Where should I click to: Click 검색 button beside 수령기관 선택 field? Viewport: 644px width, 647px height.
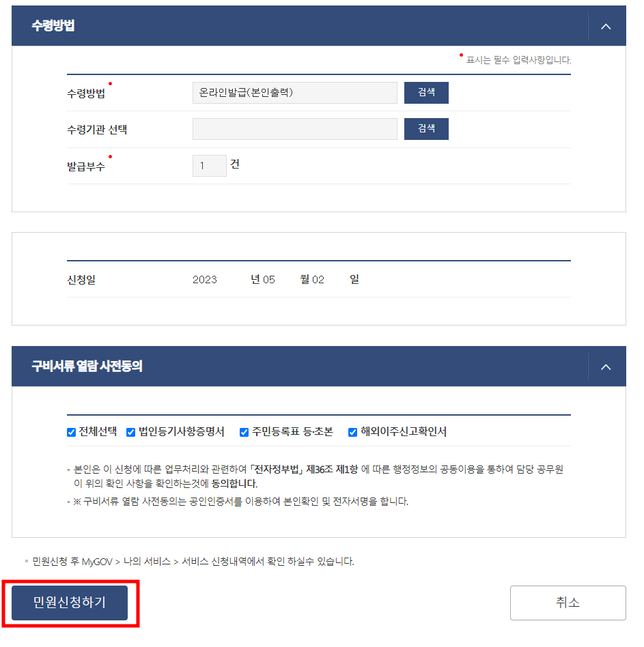[x=426, y=129]
